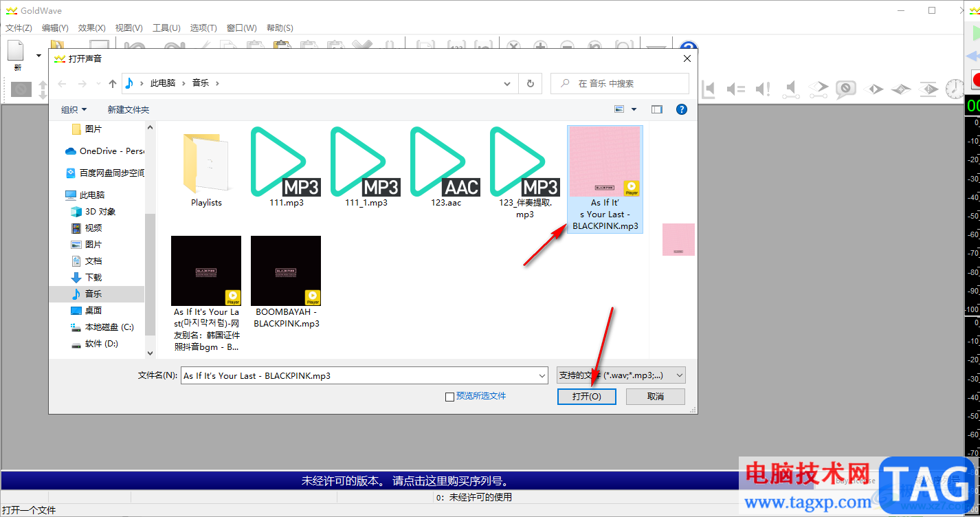
Task: Click the dialog blue help question icon
Action: (x=682, y=109)
